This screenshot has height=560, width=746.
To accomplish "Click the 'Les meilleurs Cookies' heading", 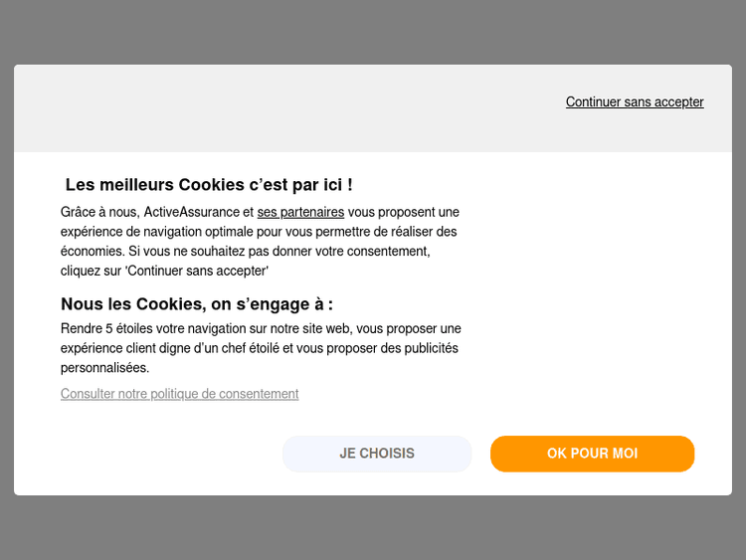I will tap(209, 185).
